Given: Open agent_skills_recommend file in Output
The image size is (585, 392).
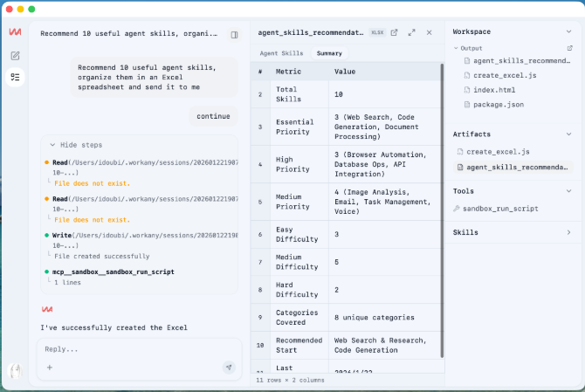Looking at the screenshot, I should (x=517, y=61).
